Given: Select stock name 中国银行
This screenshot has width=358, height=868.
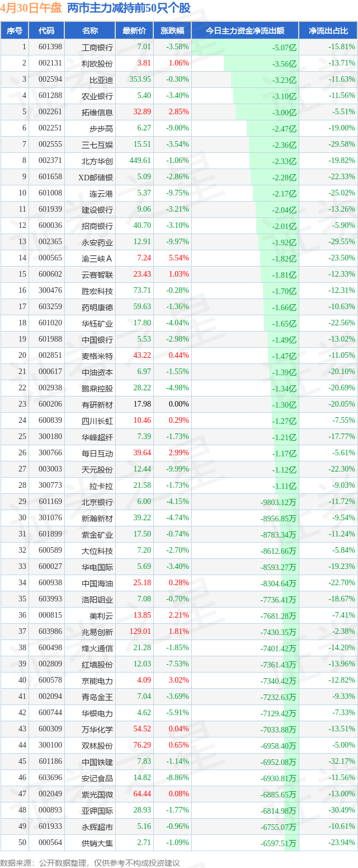Looking at the screenshot, I should tap(97, 339).
